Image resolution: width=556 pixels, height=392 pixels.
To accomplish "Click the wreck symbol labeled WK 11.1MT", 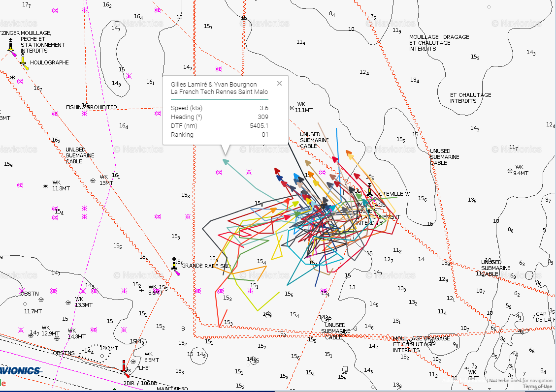I will coord(292,108).
